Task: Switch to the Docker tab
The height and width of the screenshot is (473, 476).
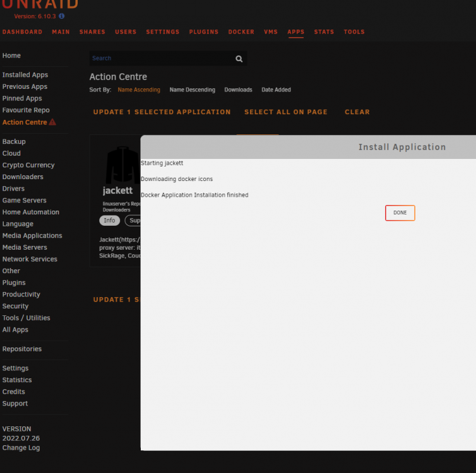Action: [x=241, y=32]
